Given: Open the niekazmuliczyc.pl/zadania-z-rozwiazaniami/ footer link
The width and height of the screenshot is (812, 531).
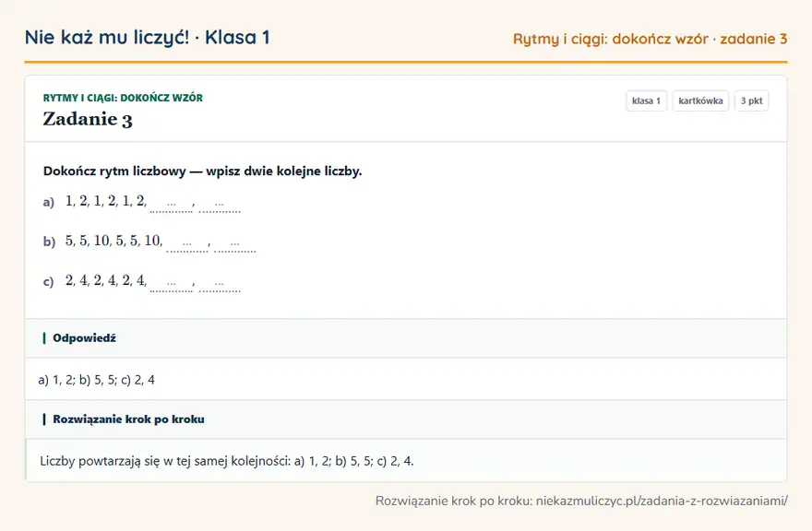Looking at the screenshot, I should pyautogui.click(x=662, y=501).
